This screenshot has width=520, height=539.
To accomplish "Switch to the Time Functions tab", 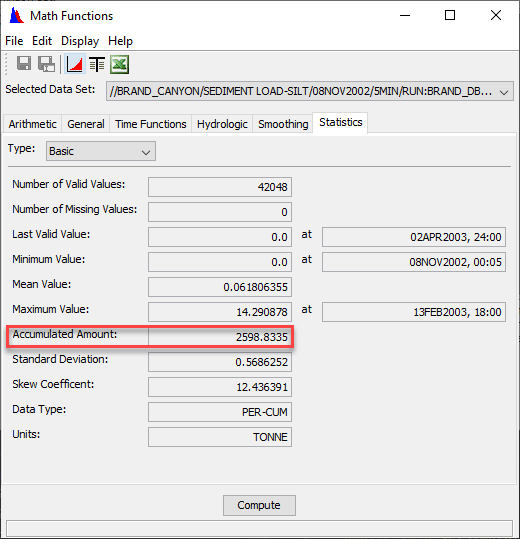I will [151, 124].
